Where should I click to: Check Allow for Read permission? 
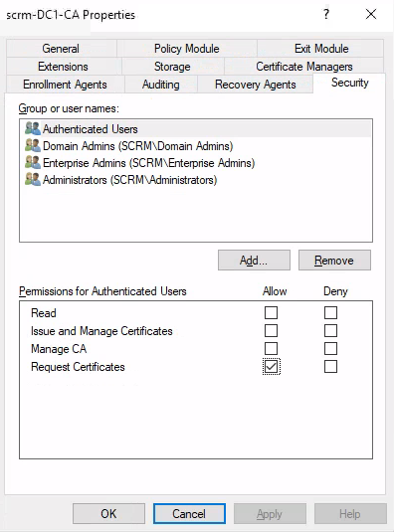(x=271, y=313)
